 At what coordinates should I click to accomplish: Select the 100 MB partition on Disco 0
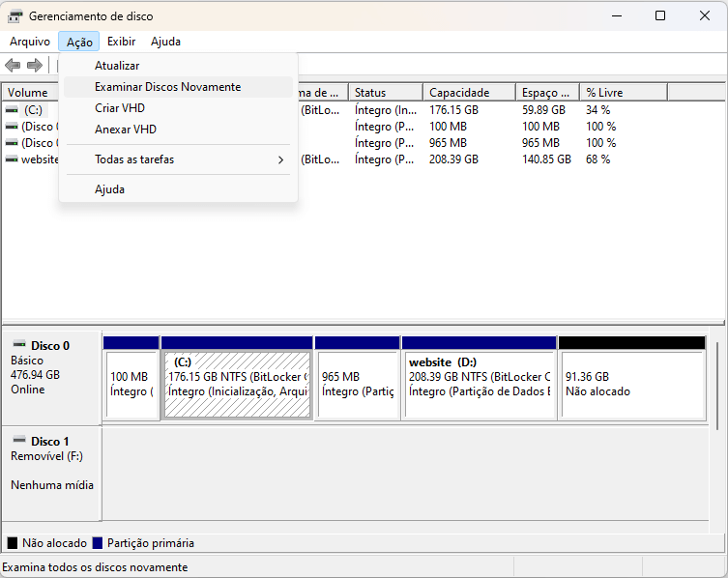point(131,384)
